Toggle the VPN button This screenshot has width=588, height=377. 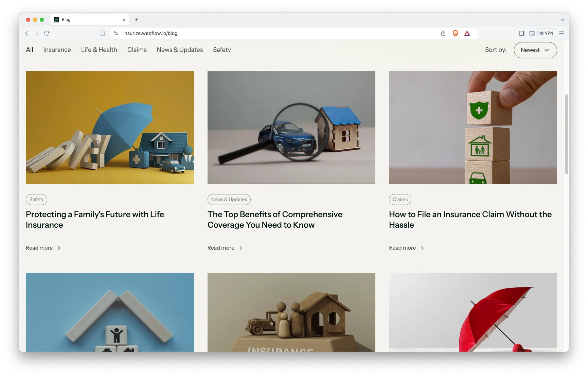(x=547, y=33)
